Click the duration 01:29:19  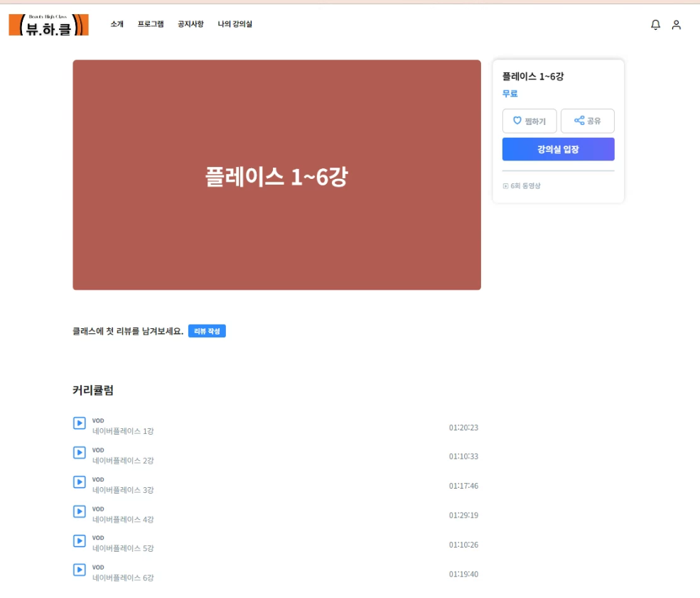pyautogui.click(x=463, y=516)
